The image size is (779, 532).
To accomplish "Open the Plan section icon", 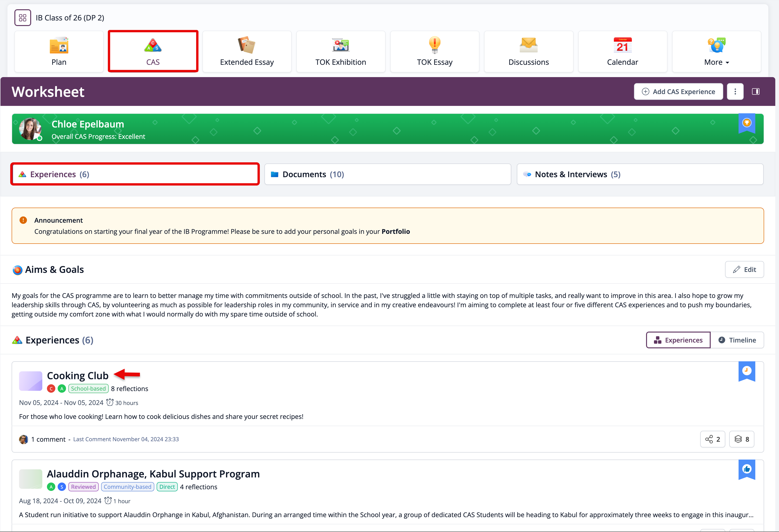I will coord(59,46).
